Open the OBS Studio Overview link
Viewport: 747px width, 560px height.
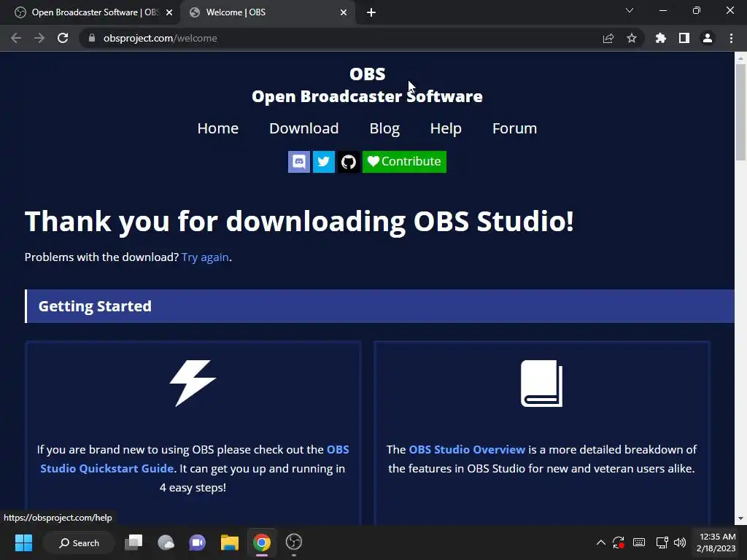coord(467,449)
